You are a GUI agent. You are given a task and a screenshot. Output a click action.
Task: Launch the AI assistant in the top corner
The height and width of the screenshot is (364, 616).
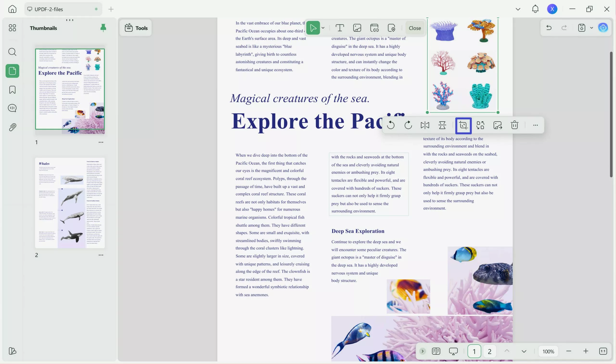click(x=603, y=28)
